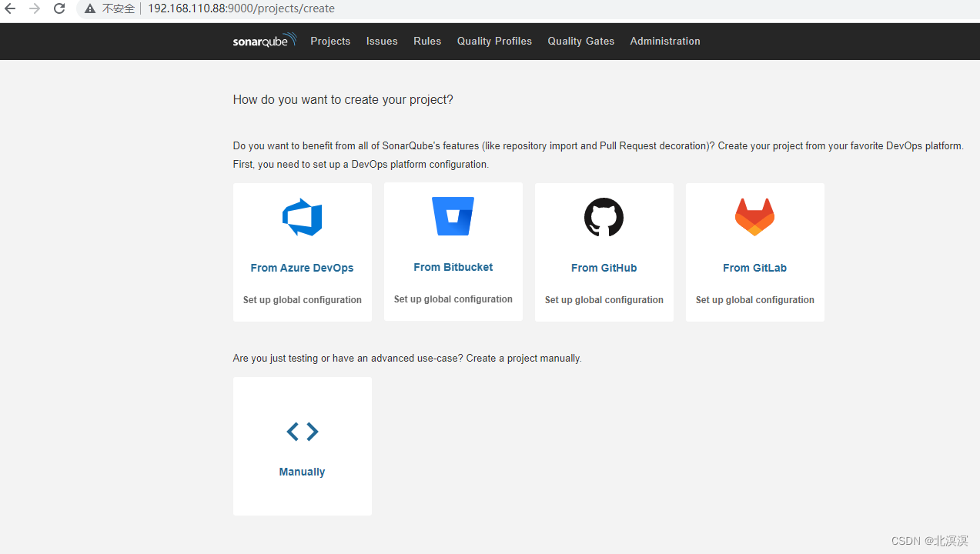Click the GitHub Octocat icon

[x=604, y=217]
